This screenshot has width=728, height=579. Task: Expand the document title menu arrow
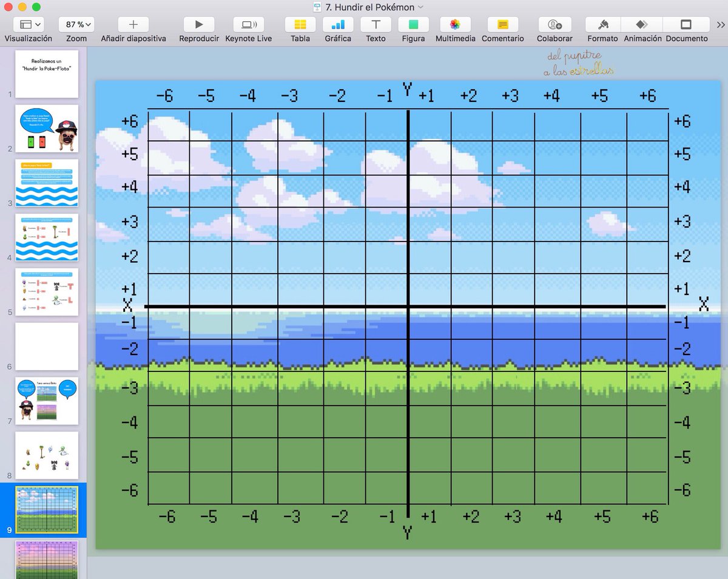pos(420,7)
